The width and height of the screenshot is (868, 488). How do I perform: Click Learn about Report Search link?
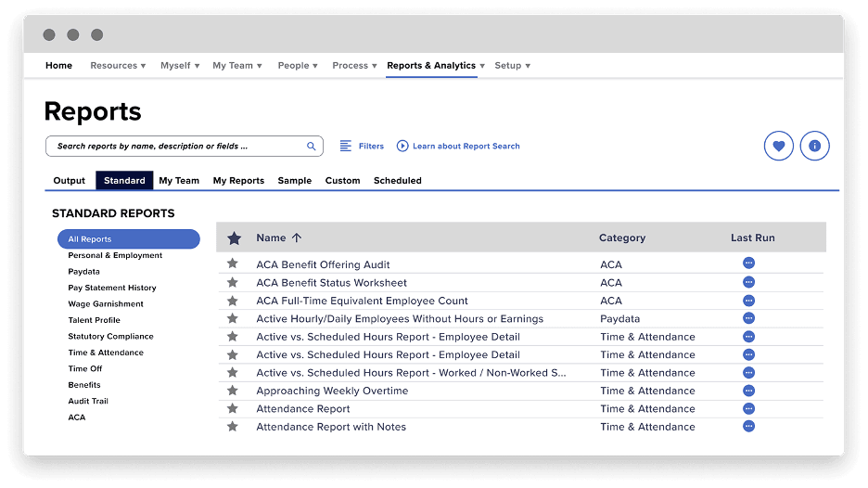(466, 146)
